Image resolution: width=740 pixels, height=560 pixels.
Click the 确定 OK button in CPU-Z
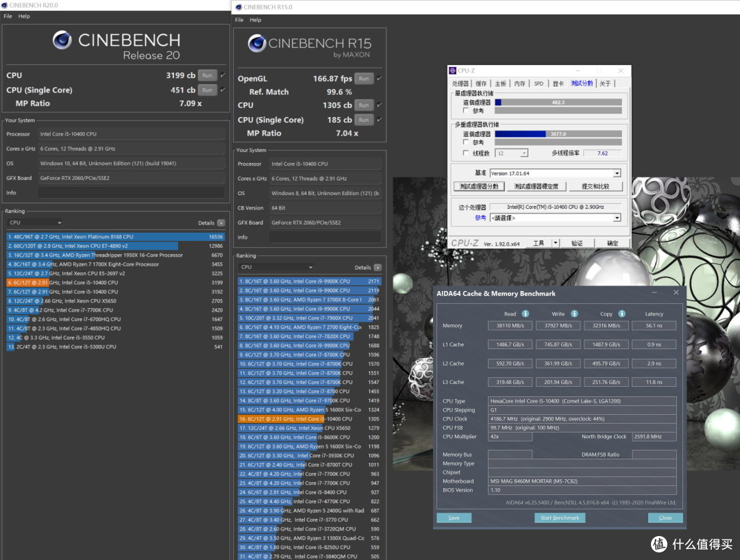pos(612,243)
